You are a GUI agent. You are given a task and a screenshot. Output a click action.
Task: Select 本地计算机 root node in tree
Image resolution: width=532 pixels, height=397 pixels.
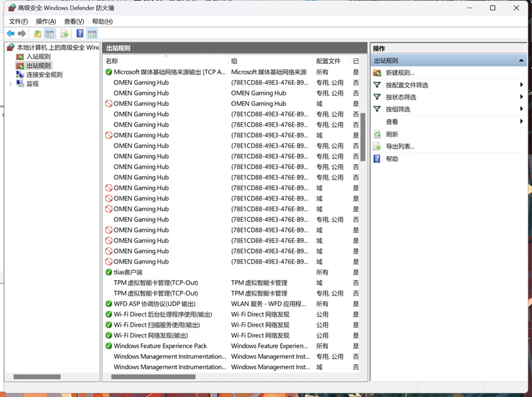(x=58, y=47)
